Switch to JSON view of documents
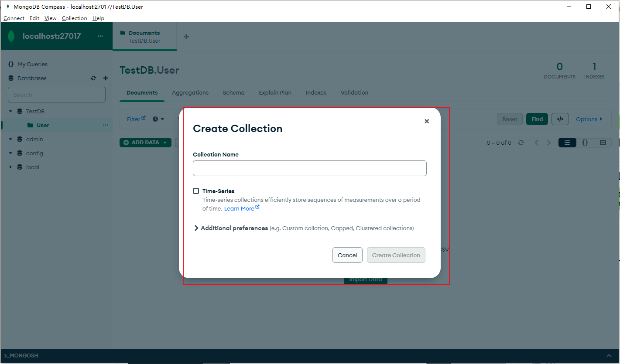This screenshot has width=620, height=364. 585,143
